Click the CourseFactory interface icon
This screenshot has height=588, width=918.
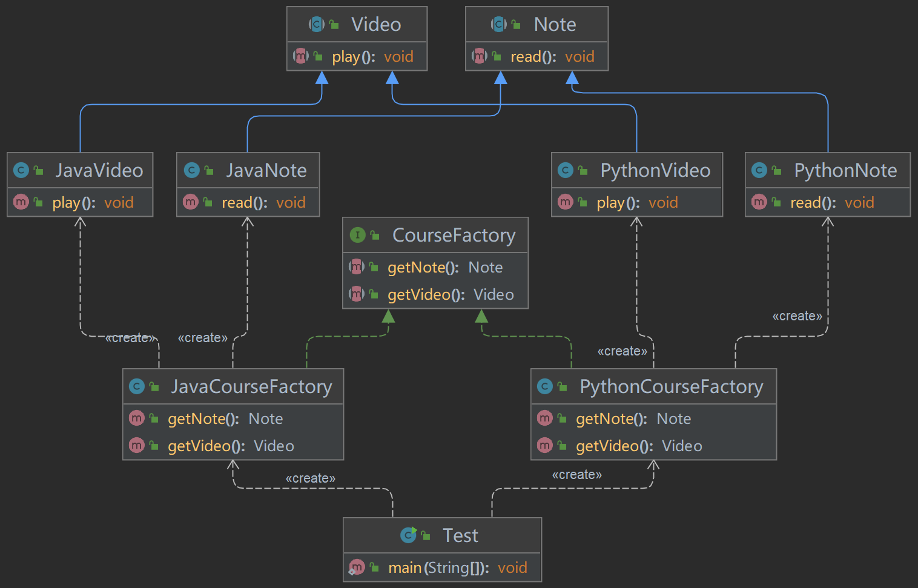point(358,235)
